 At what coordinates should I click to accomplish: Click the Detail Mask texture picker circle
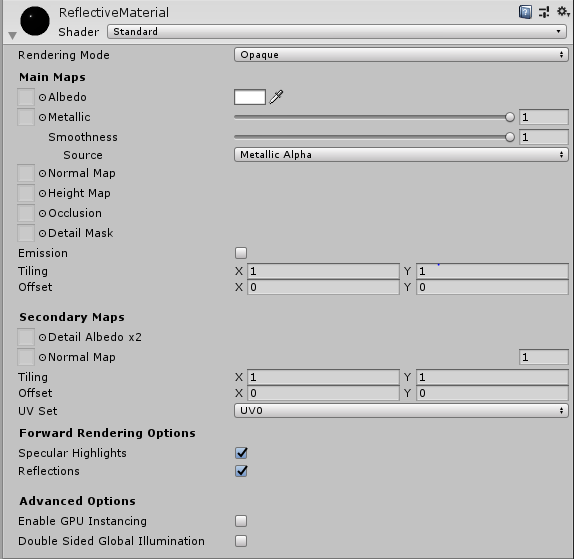(42, 233)
